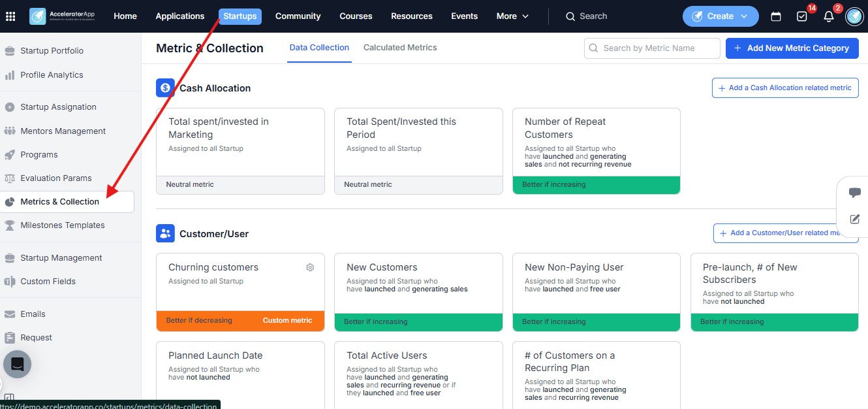Open the New Customers metric card
This screenshot has width=868, height=409.
418,292
